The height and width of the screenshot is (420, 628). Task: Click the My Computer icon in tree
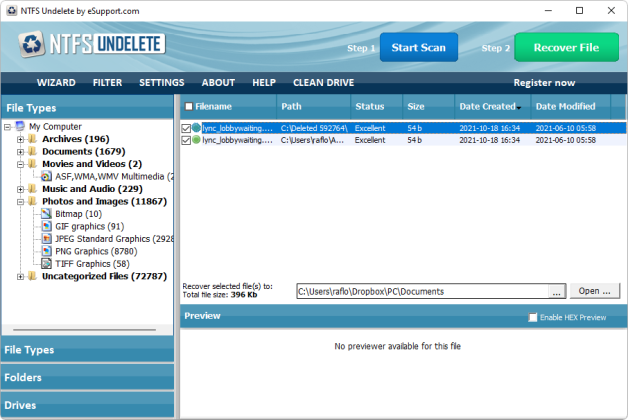click(x=20, y=127)
